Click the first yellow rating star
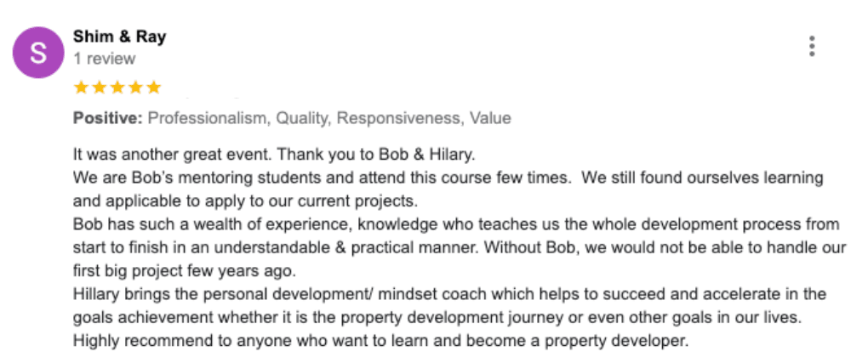The image size is (868, 357). tap(81, 88)
